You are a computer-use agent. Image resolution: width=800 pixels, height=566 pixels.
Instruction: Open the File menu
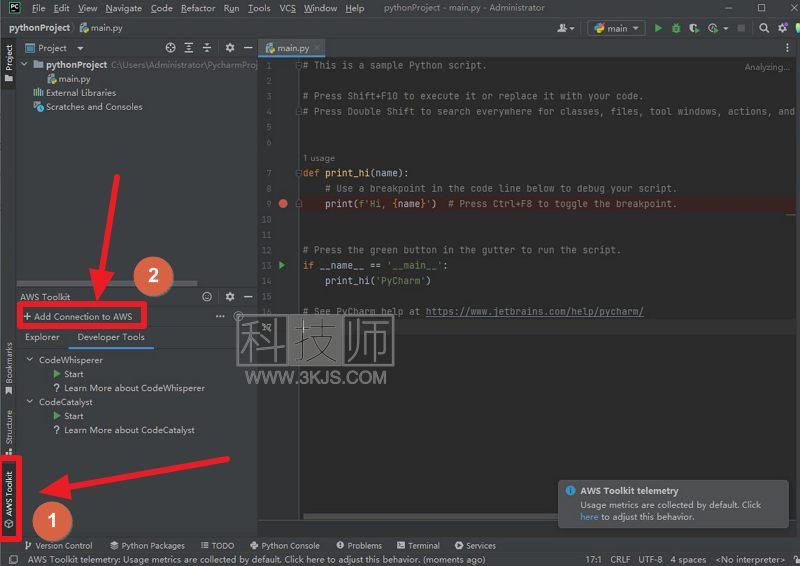pos(38,8)
